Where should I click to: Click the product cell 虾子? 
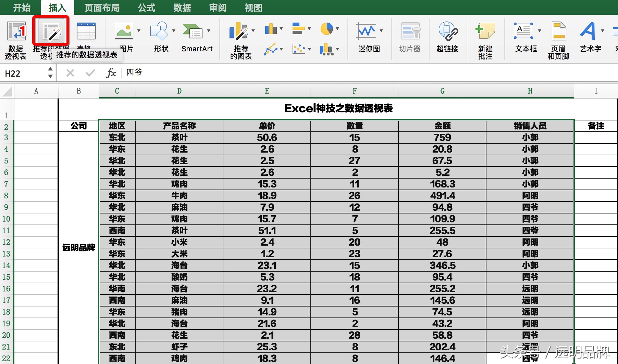(179, 347)
